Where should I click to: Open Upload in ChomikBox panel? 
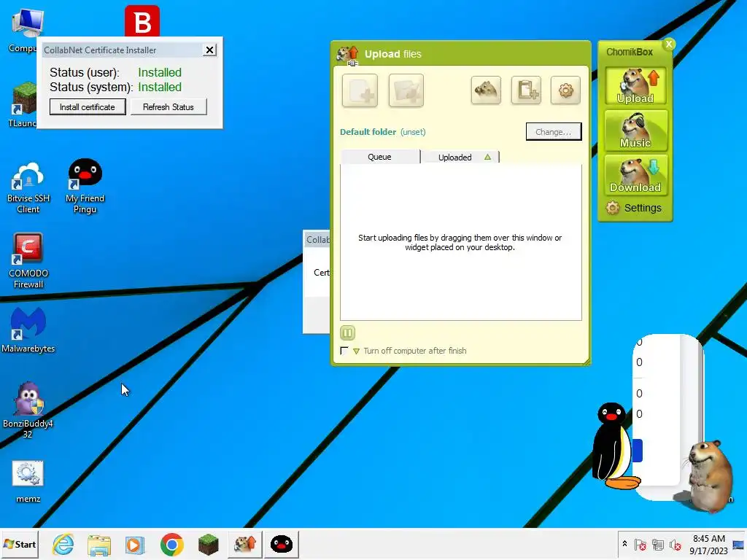pos(635,86)
